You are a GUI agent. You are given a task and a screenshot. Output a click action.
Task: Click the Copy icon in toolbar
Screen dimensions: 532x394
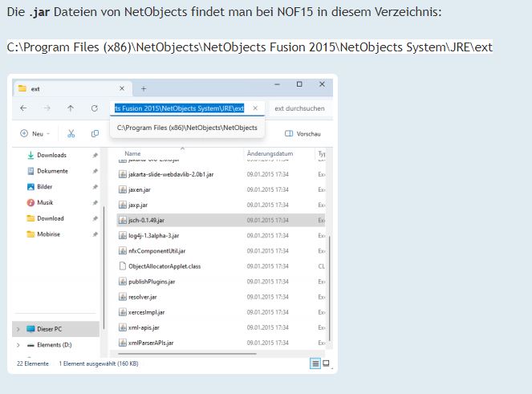(x=95, y=134)
